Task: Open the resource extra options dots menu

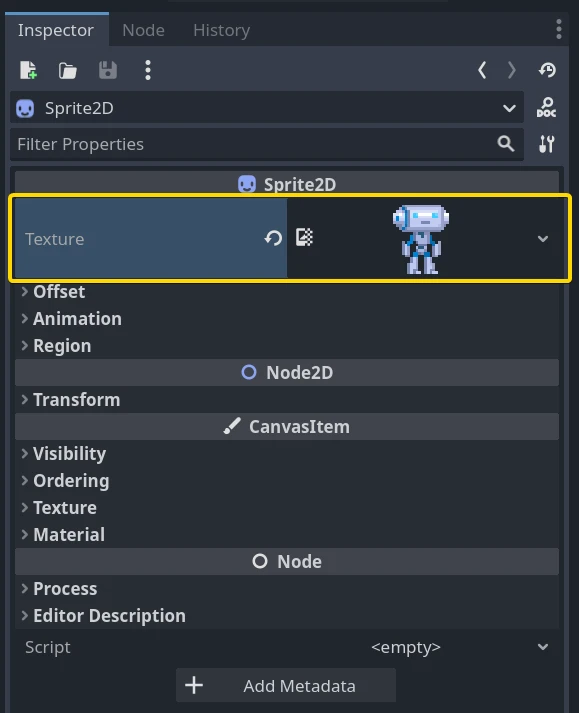Action: click(x=147, y=70)
